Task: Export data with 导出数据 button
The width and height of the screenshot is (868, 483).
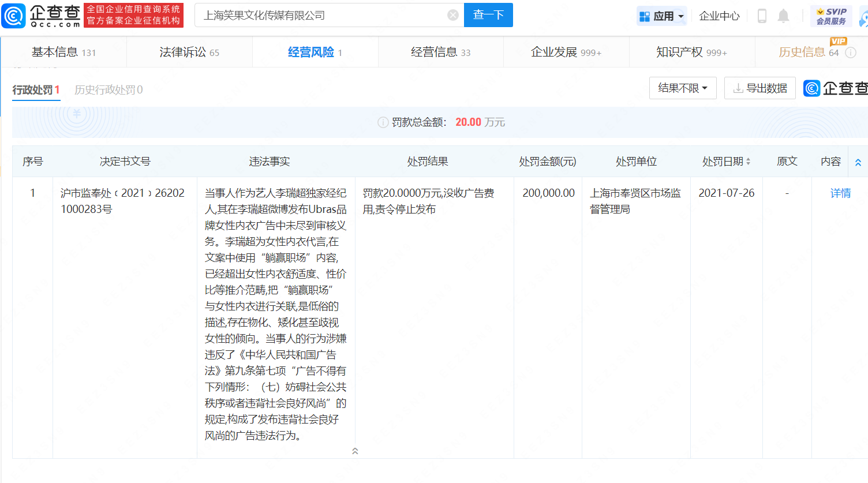Action: point(760,88)
